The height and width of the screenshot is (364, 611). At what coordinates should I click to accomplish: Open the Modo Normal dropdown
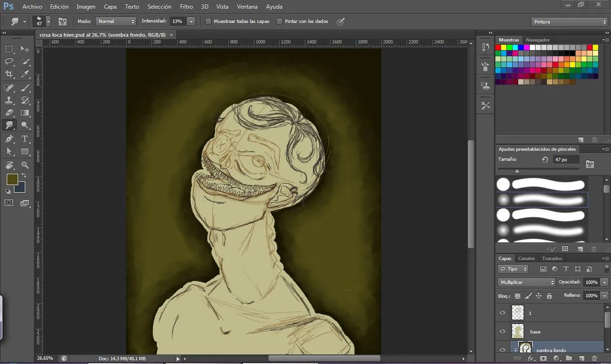coord(116,21)
